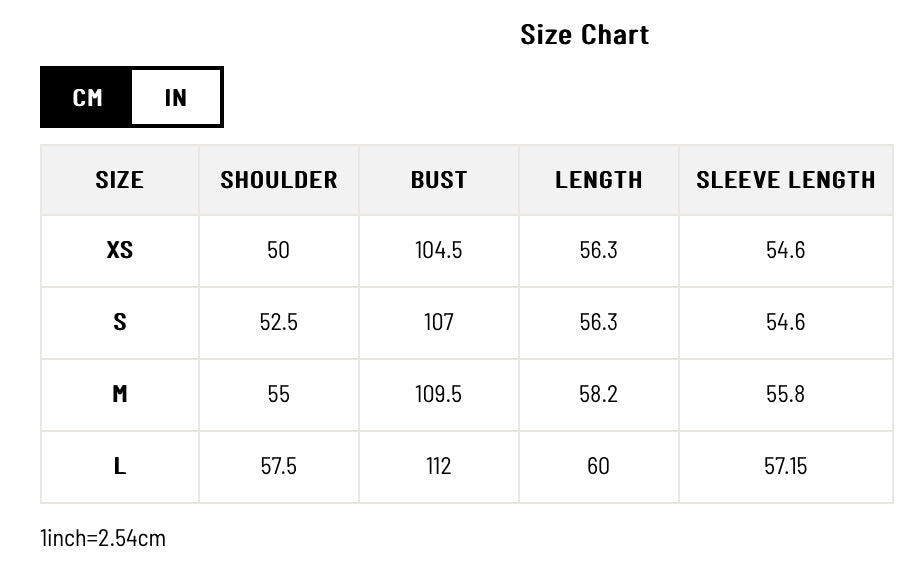Click the SLEEVE LENGTH column header
915x574 pixels.
point(786,180)
